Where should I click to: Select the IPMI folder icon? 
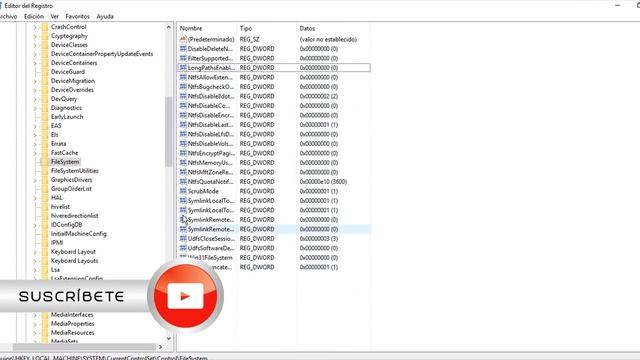click(x=44, y=243)
